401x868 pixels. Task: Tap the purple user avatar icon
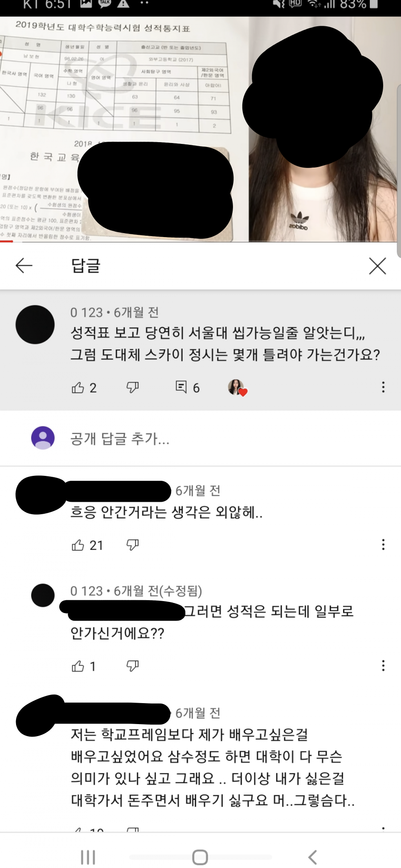pyautogui.click(x=43, y=438)
